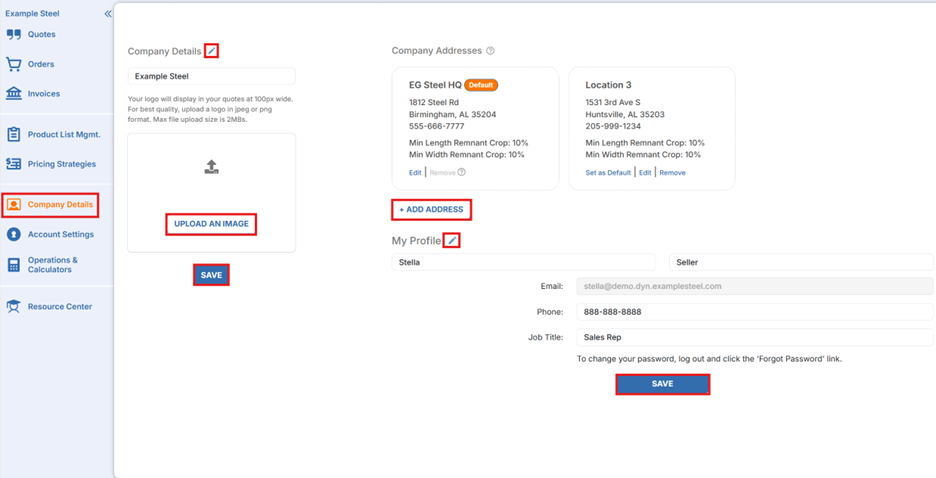The height and width of the screenshot is (478, 936).
Task: Click the upload arrow icon in logo box
Action: click(x=211, y=168)
